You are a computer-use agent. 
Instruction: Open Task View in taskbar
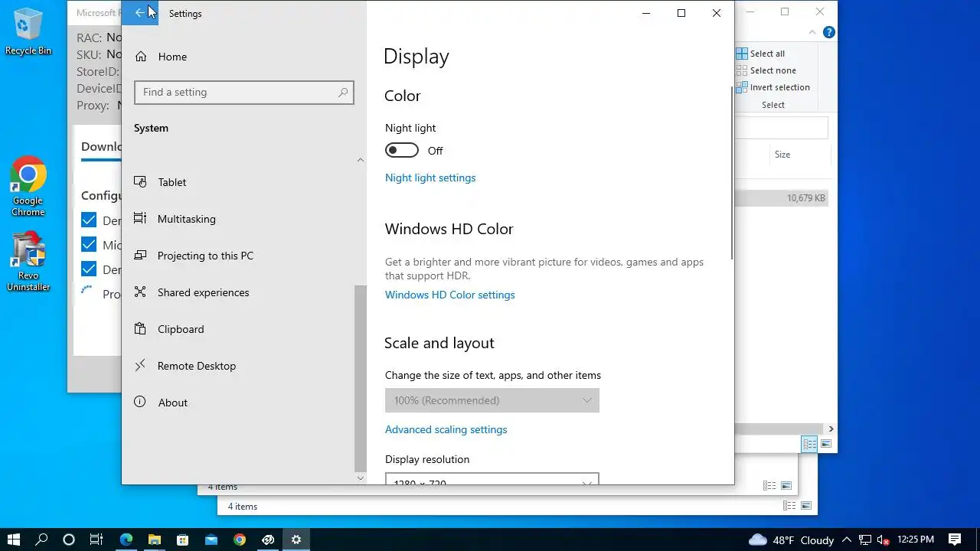(x=96, y=540)
